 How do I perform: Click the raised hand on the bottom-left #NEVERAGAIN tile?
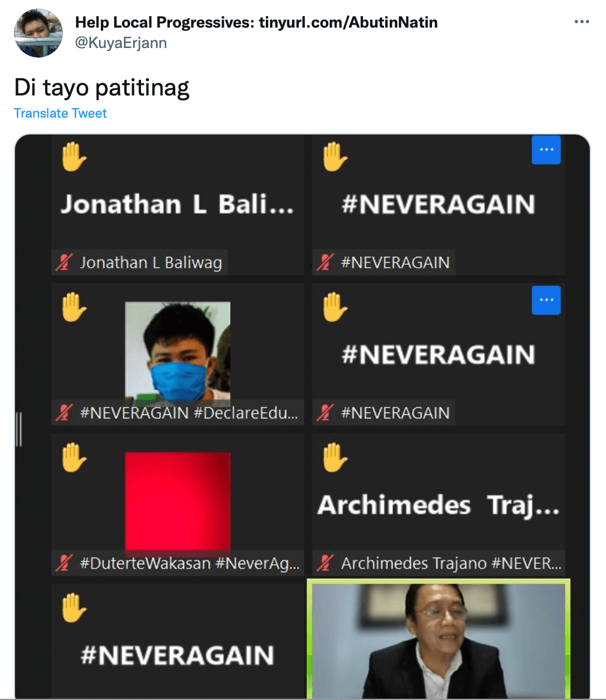74,608
